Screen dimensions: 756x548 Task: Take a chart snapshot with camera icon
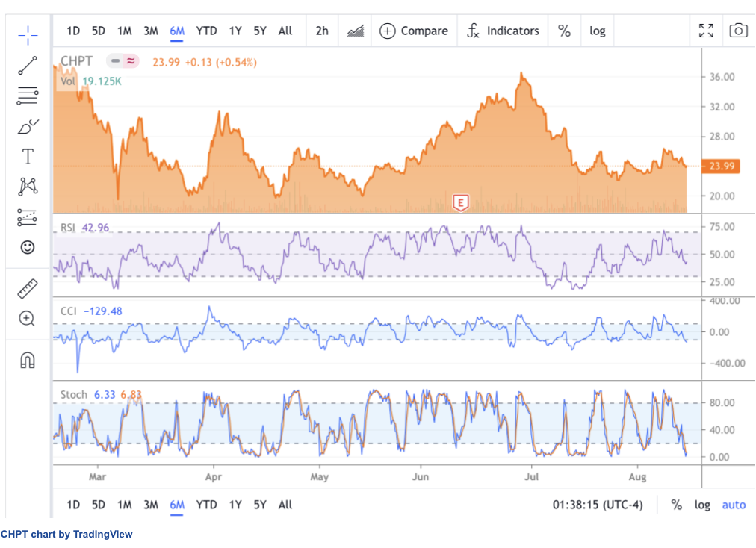738,31
